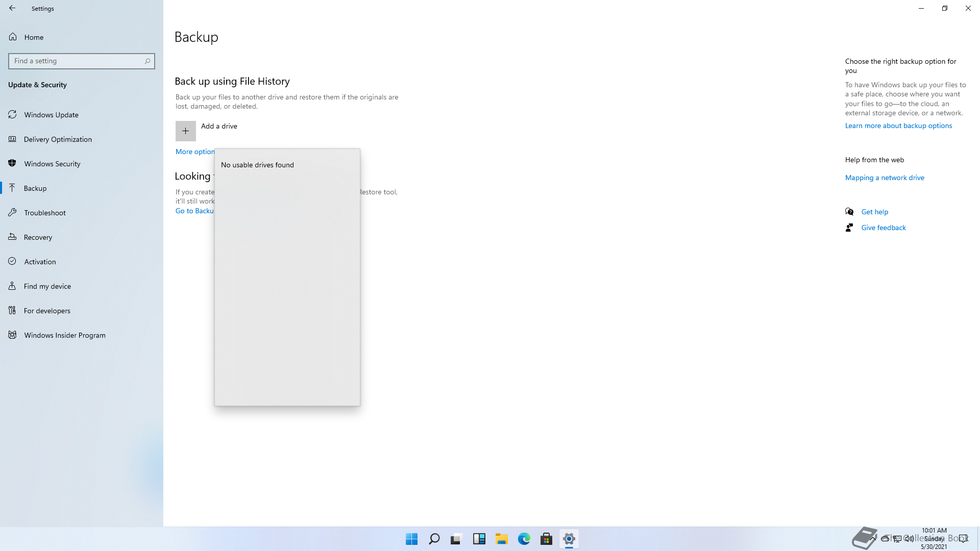Close the Settings window
The height and width of the screenshot is (551, 980).
pos(968,8)
